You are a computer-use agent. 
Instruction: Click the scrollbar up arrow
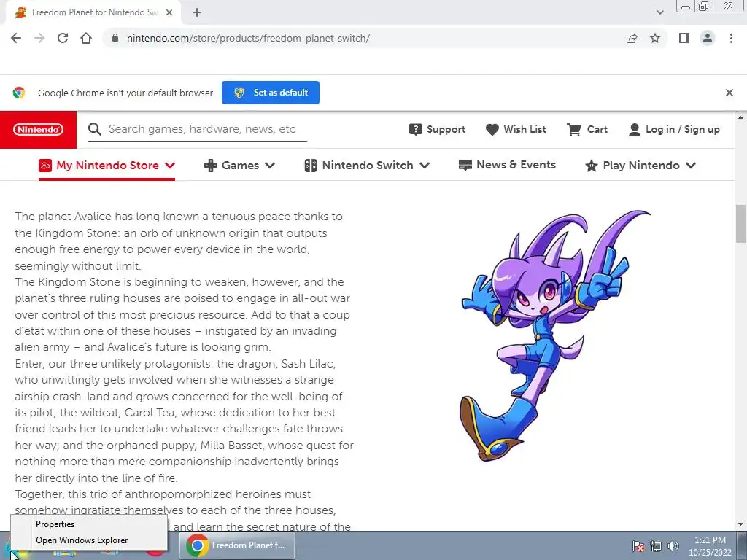click(x=741, y=117)
